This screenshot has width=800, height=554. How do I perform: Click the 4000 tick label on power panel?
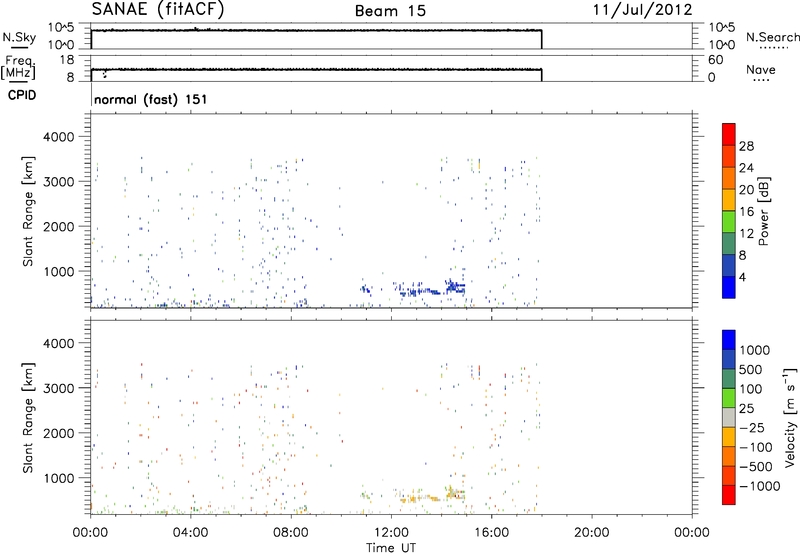59,137
